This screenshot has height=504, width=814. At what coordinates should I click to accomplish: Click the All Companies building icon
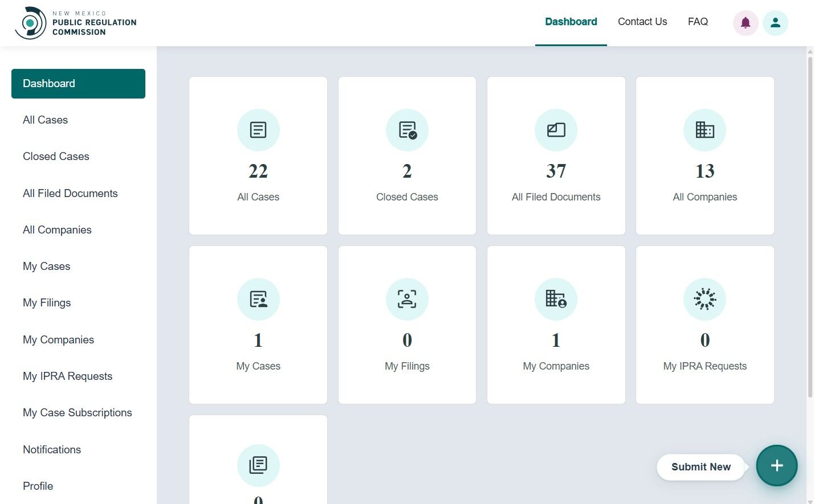tap(705, 130)
